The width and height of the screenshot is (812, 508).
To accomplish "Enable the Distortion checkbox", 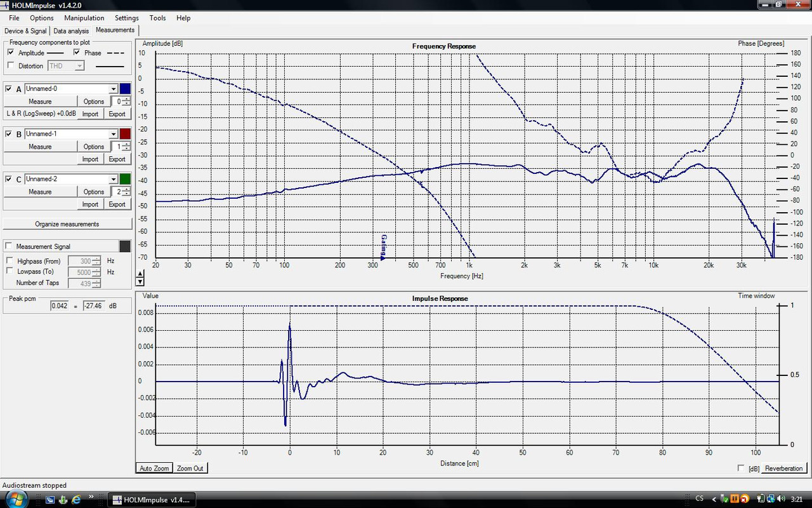I will pos(11,65).
